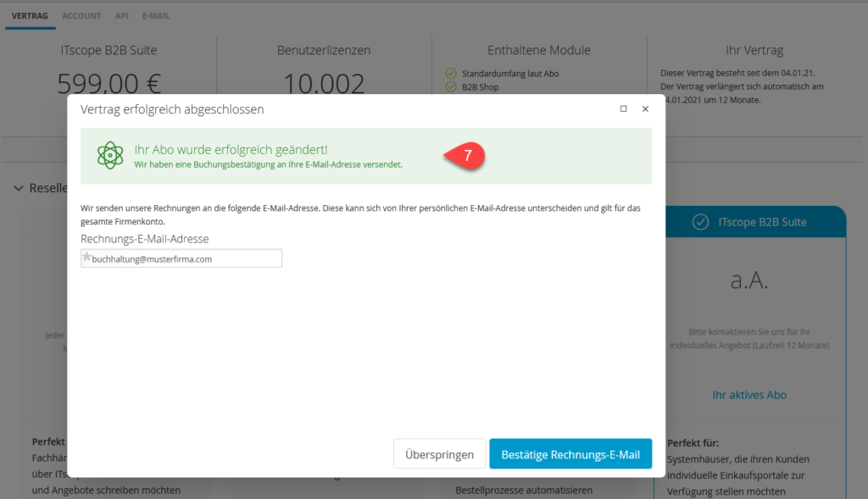Click the Überspringen button
Screen dimensions: 868x499
click(x=440, y=454)
